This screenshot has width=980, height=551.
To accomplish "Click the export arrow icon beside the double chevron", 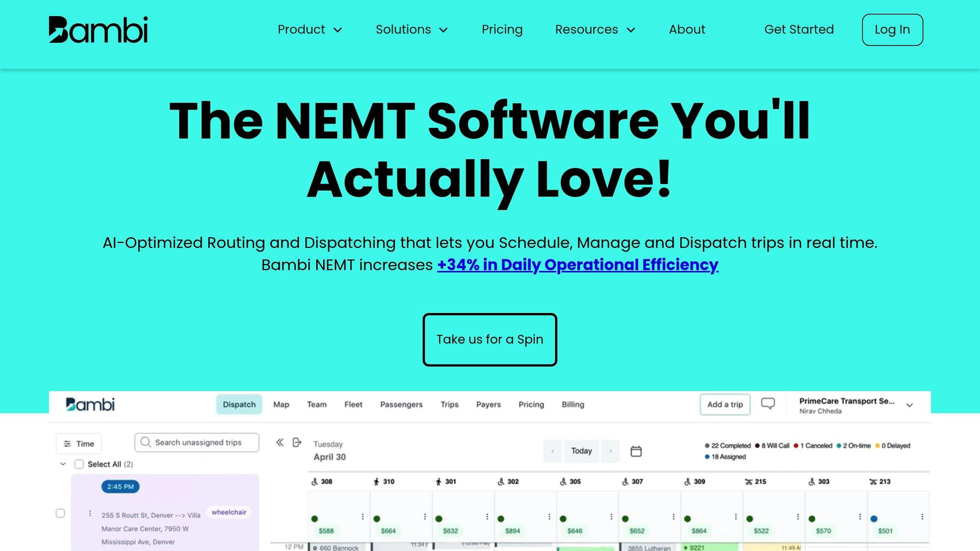I will pos(297,442).
